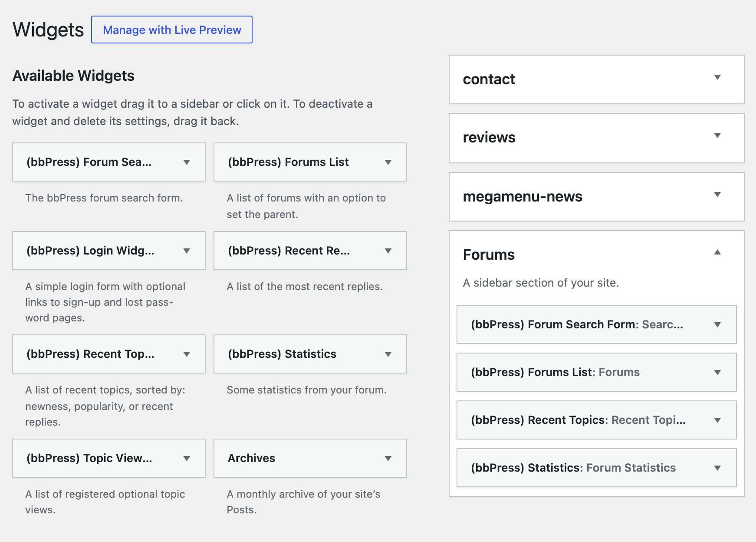This screenshot has width=756, height=542.
Task: Open Manage with Live Preview
Action: [172, 30]
